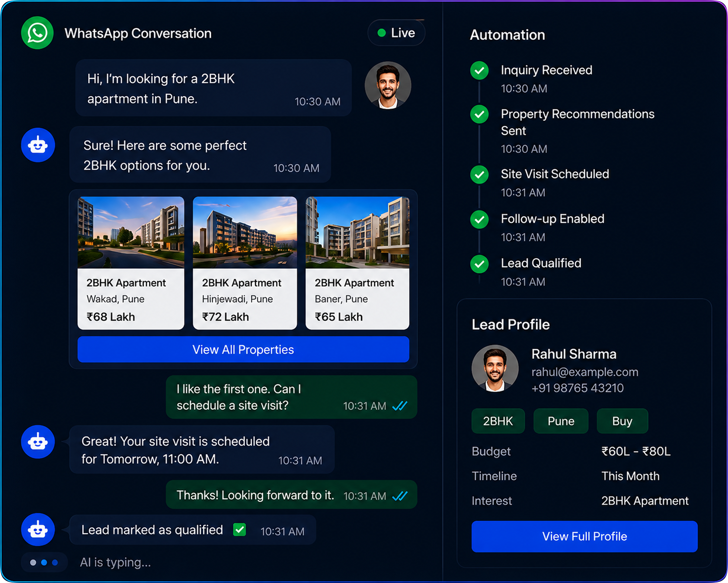Select the Pune tag chip

click(x=561, y=421)
